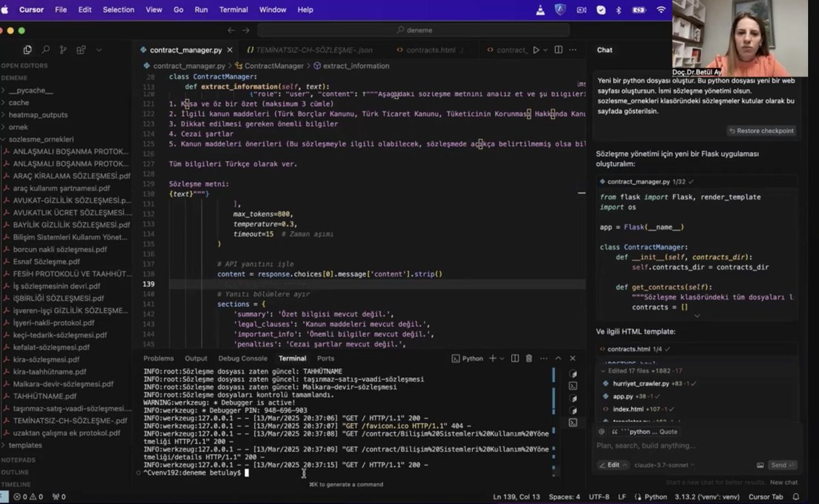Open the Selection menu
Viewport: 819px width, 504px height.
pos(119,10)
